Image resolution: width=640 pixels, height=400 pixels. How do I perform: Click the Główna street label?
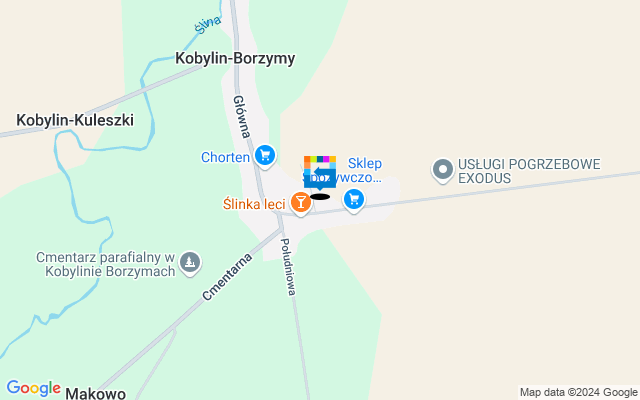(242, 117)
